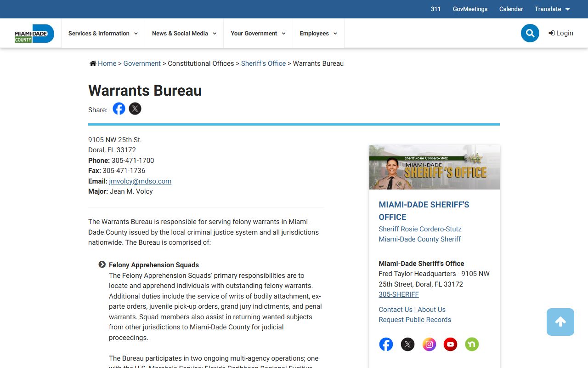Email jmvolcy@mdso.com
This screenshot has height=368, width=588.
point(140,181)
